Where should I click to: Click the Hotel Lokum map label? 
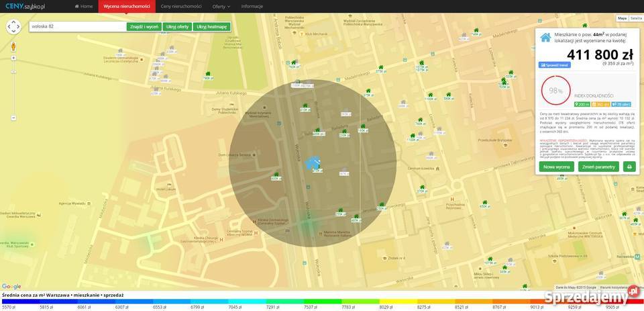[x=166, y=189]
